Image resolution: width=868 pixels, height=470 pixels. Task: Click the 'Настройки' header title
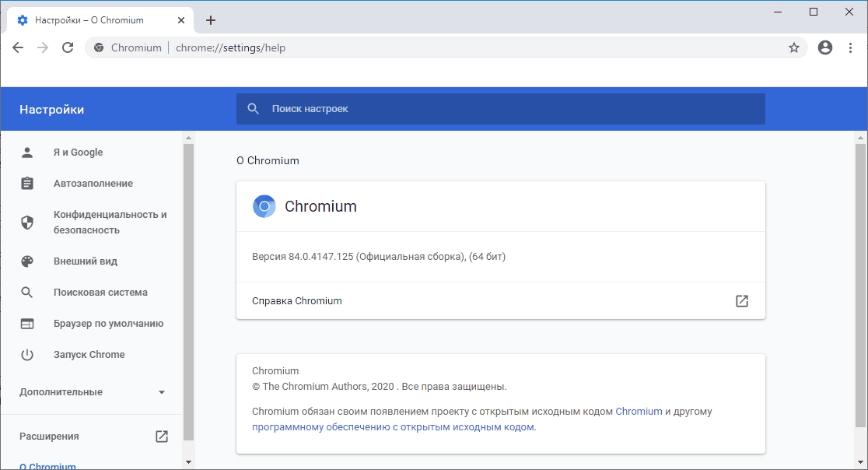(x=51, y=109)
